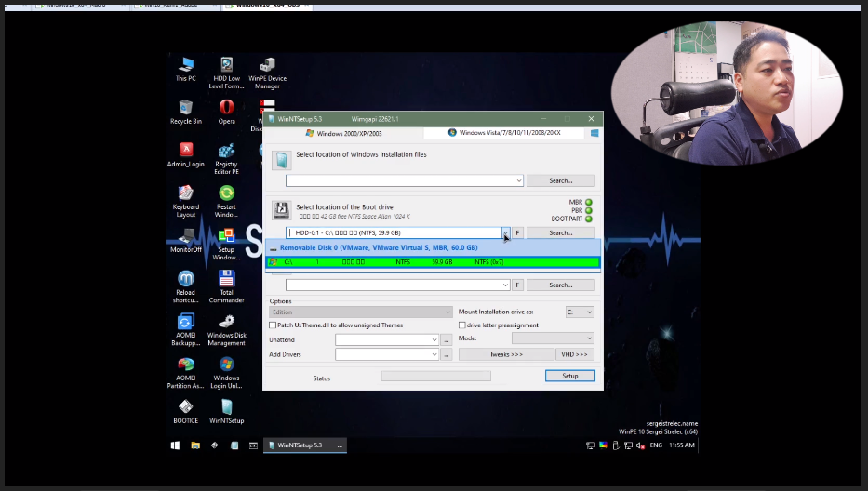The image size is (868, 491).
Task: Launch Opera browser from desktop
Action: coord(226,113)
